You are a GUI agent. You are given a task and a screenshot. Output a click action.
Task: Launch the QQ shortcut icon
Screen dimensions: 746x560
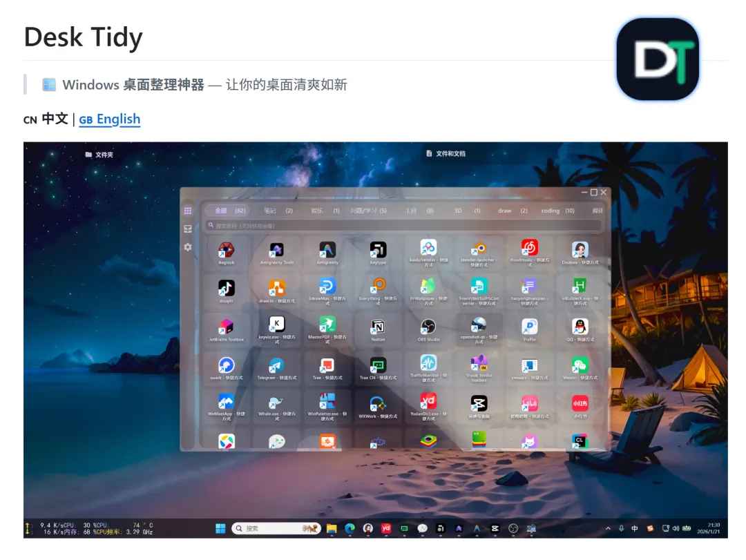(x=580, y=327)
